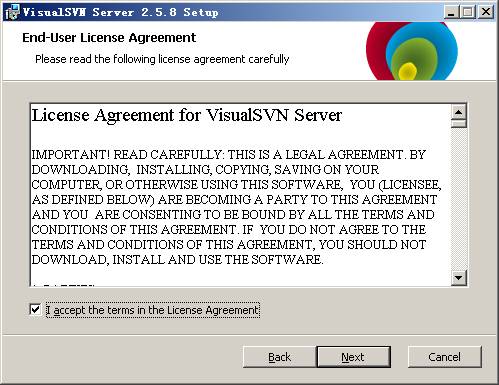Click the 'I accept the terms in the License Agreement' label
This screenshot has width=499, height=385.
point(152,310)
